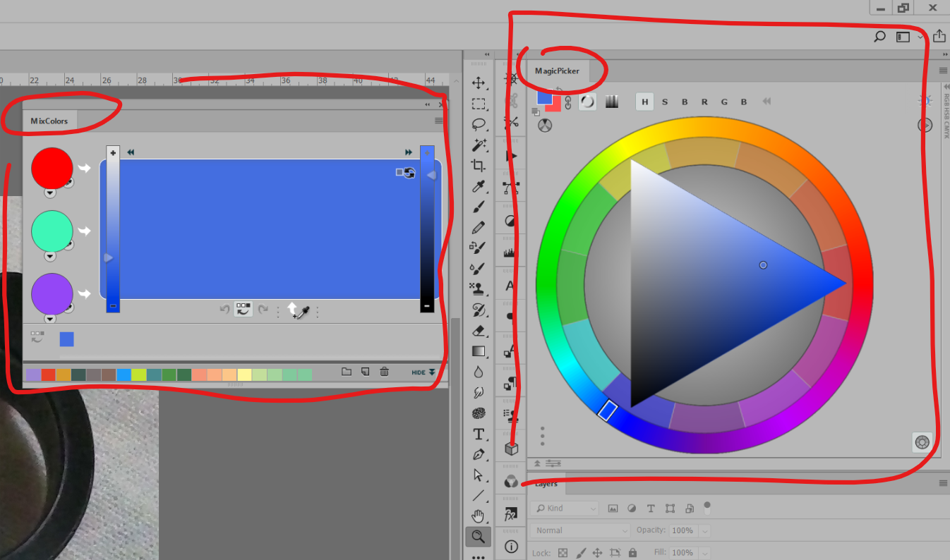Open the MagicPicker panel menu
The image size is (950, 560).
click(943, 71)
